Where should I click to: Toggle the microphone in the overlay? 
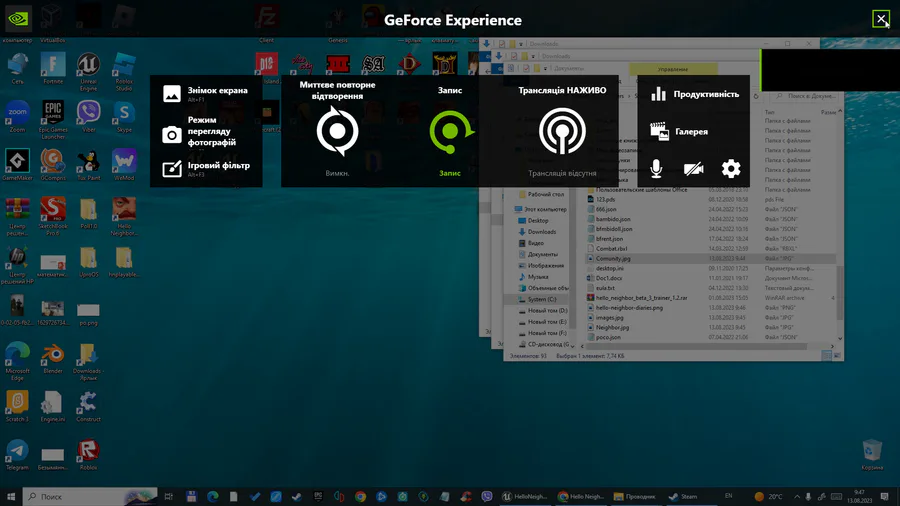(x=656, y=169)
